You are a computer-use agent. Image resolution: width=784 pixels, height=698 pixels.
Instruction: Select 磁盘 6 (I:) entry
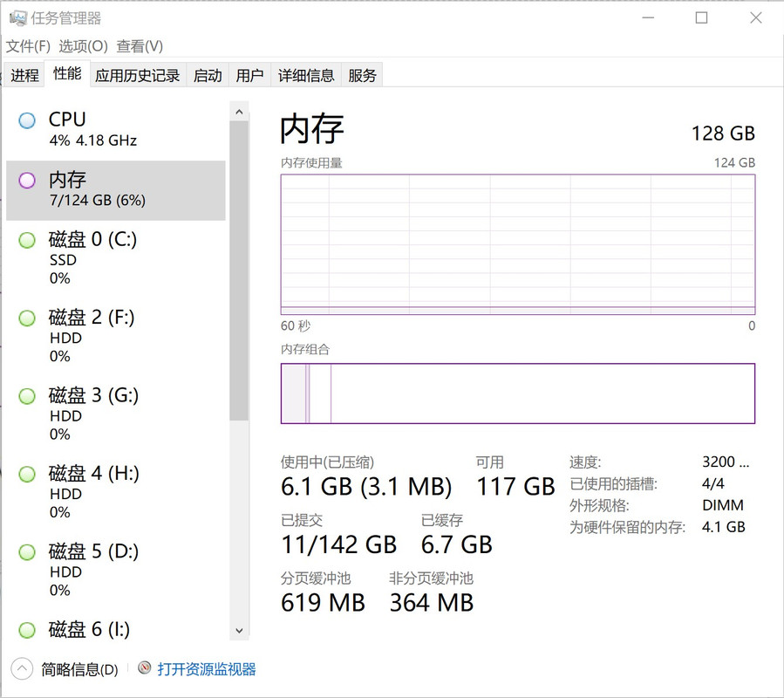(x=115, y=626)
